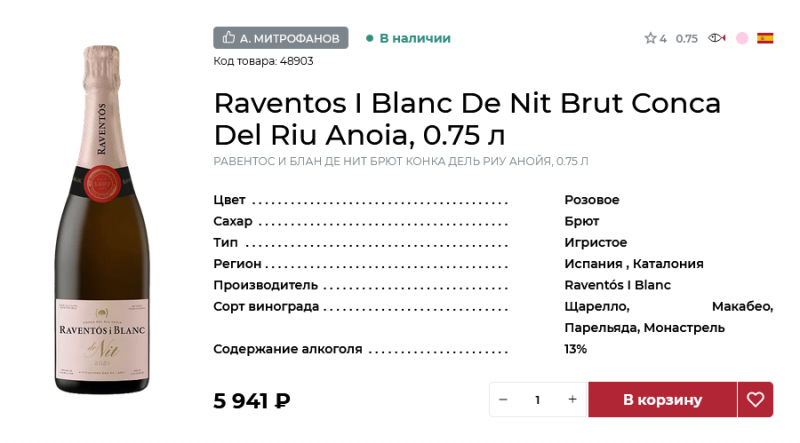The height and width of the screenshot is (443, 800).
Task: Decrease quantity with the minus button
Action: pyautogui.click(x=503, y=400)
